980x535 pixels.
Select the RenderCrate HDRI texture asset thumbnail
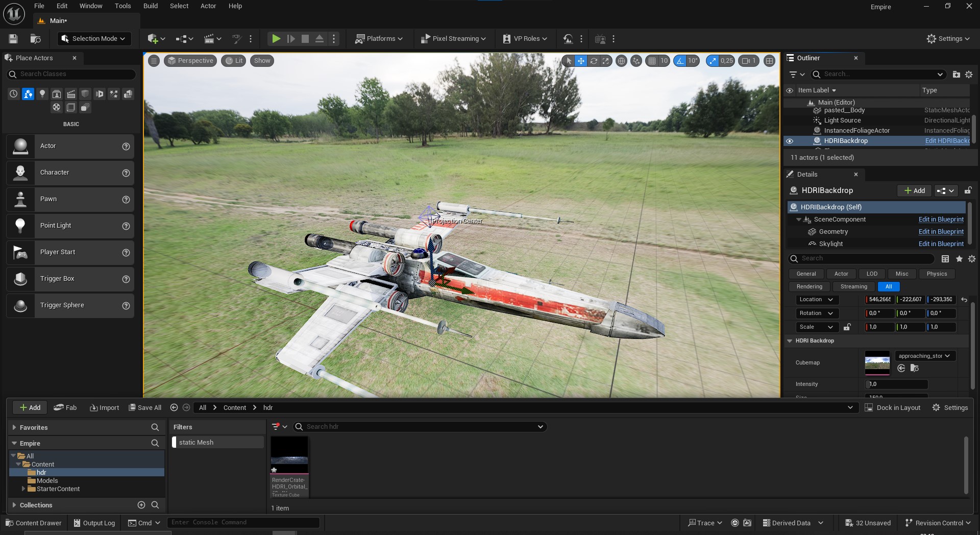tap(289, 455)
